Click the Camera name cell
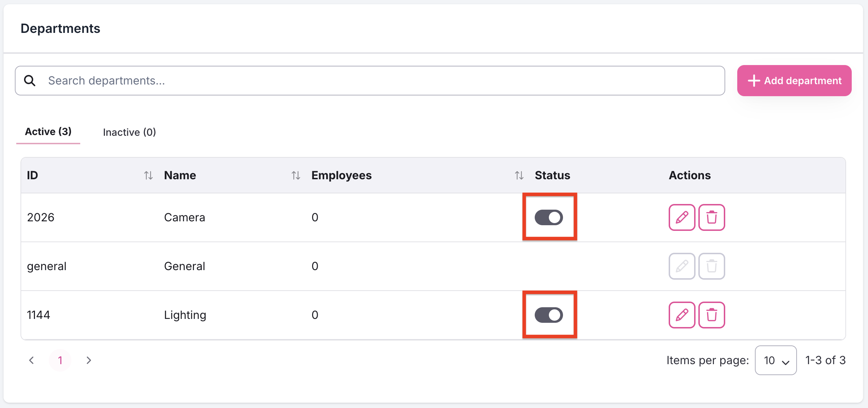Image resolution: width=868 pixels, height=408 pixels. coord(184,217)
